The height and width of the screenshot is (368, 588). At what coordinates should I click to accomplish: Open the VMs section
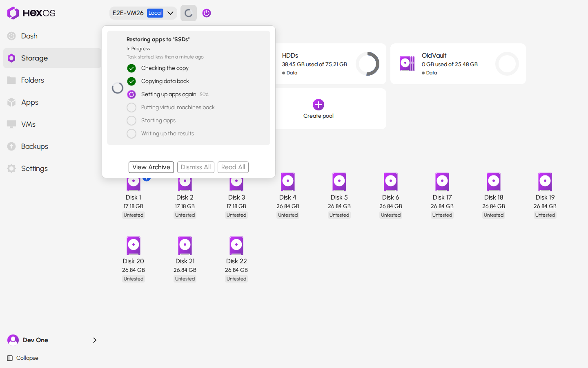coord(52,124)
